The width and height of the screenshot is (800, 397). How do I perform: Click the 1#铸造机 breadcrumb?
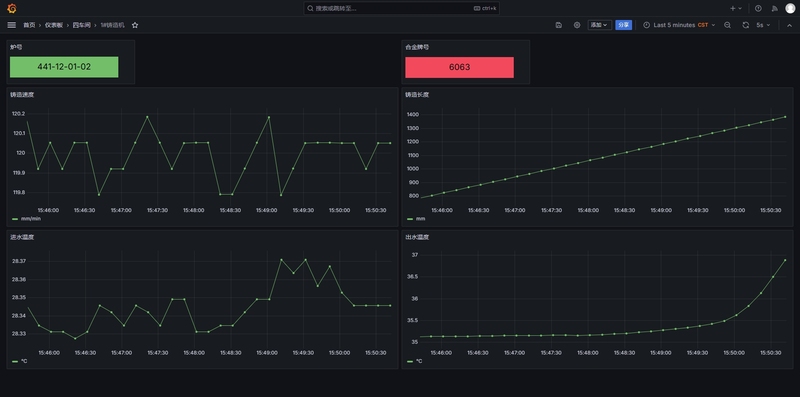[112, 25]
